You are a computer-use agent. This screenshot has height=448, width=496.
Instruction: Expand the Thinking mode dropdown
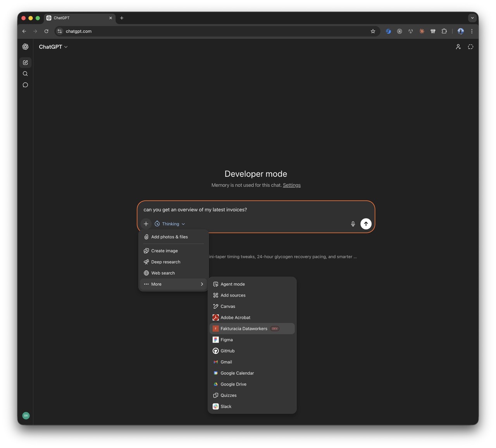[170, 224]
